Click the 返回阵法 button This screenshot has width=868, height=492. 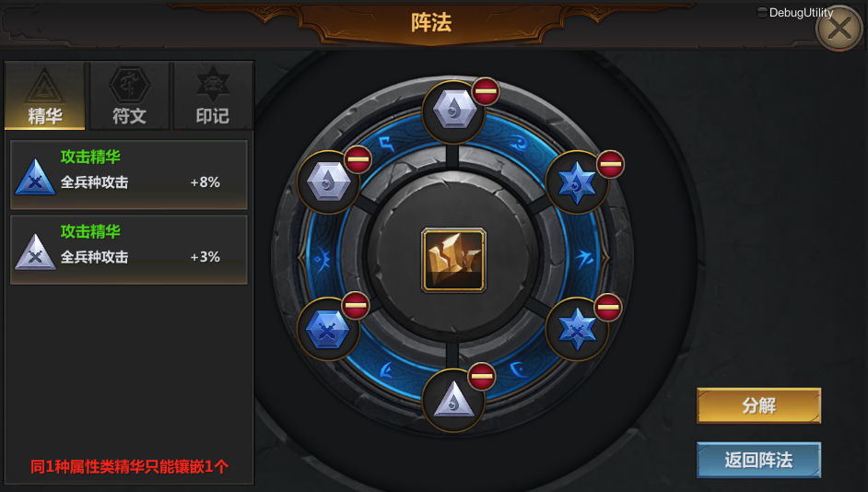[x=758, y=460]
